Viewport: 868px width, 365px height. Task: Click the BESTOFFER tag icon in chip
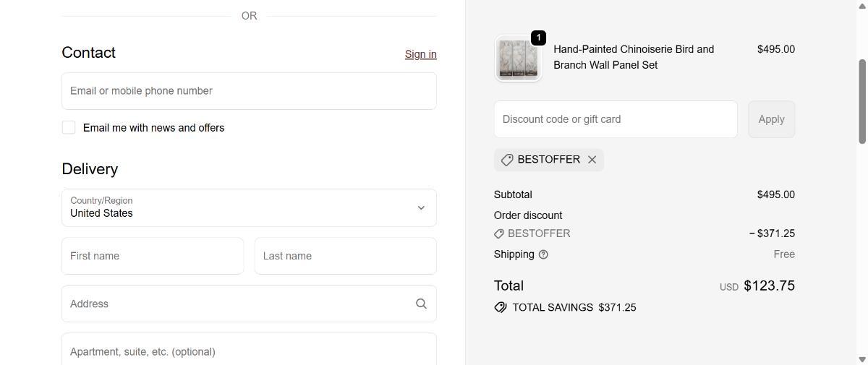(x=507, y=160)
